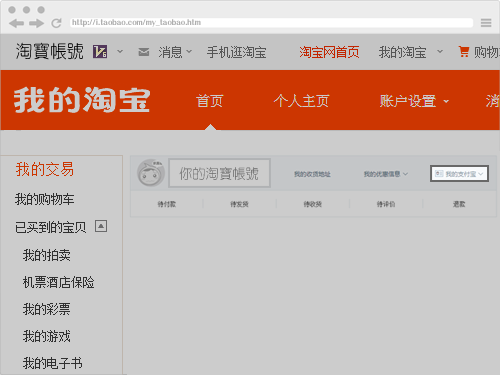Open the browser hamburger menu icon
Screen dimensions: 500x375
(x=486, y=23)
